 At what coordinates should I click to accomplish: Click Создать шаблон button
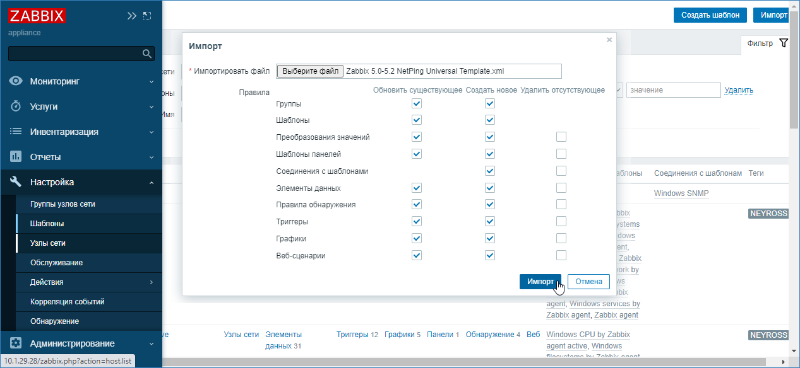coord(710,15)
